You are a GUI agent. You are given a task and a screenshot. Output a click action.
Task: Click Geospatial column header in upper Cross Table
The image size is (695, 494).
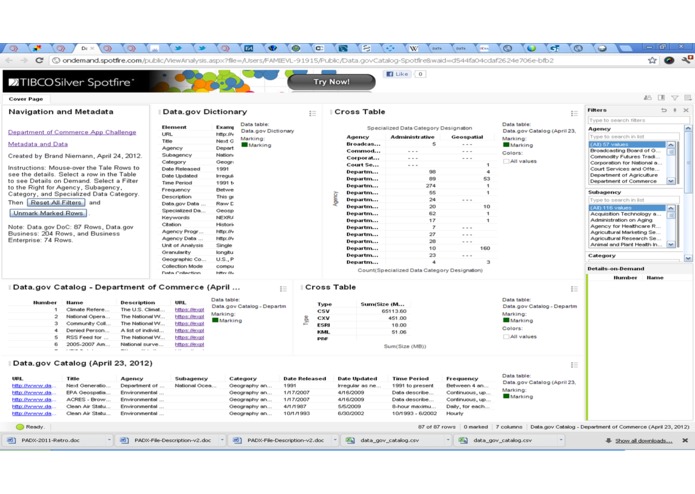coord(467,137)
